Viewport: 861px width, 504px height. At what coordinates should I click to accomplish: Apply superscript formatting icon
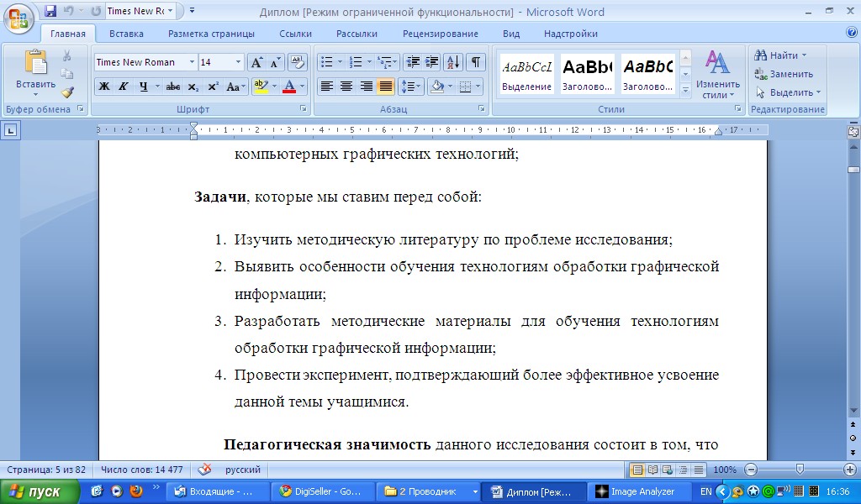click(213, 87)
